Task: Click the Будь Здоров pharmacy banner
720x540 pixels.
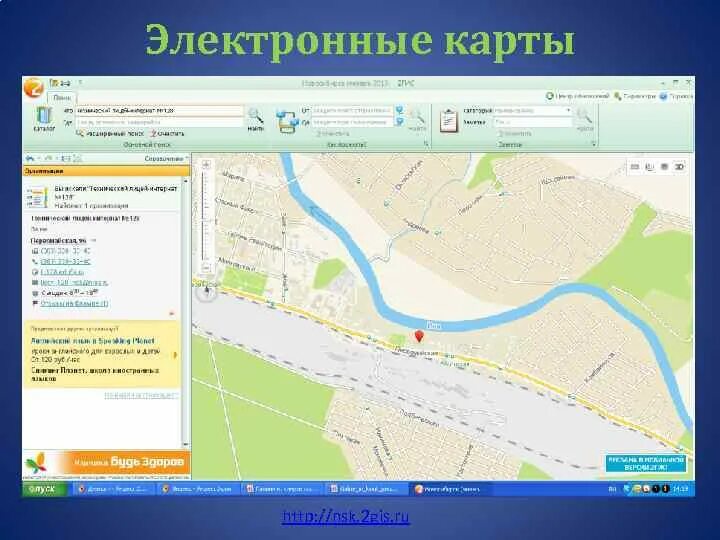Action: [x=107, y=463]
